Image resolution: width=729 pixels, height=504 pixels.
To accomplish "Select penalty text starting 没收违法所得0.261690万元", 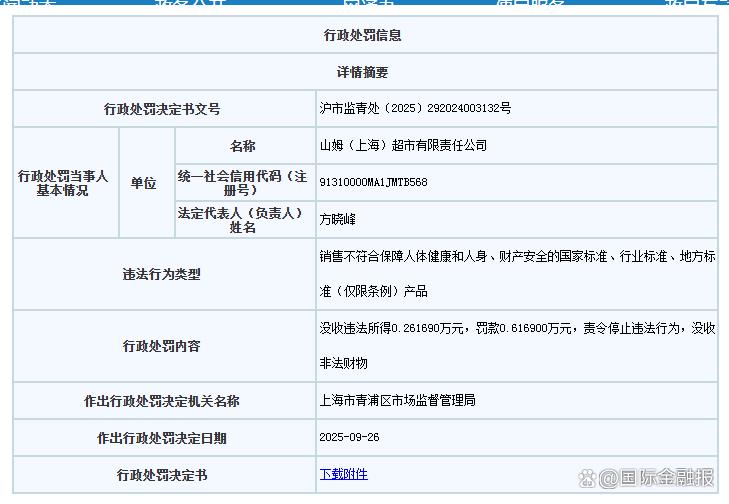I will (517, 345).
